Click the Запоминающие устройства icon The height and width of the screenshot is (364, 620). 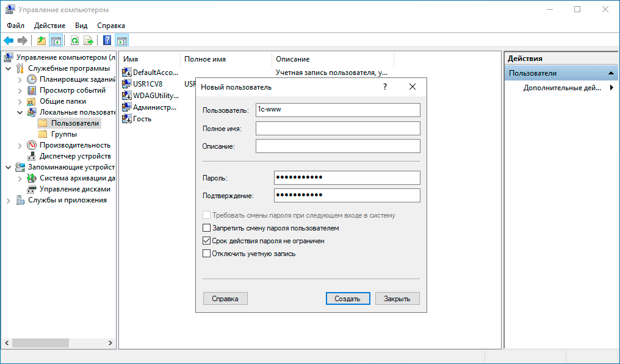coord(20,167)
